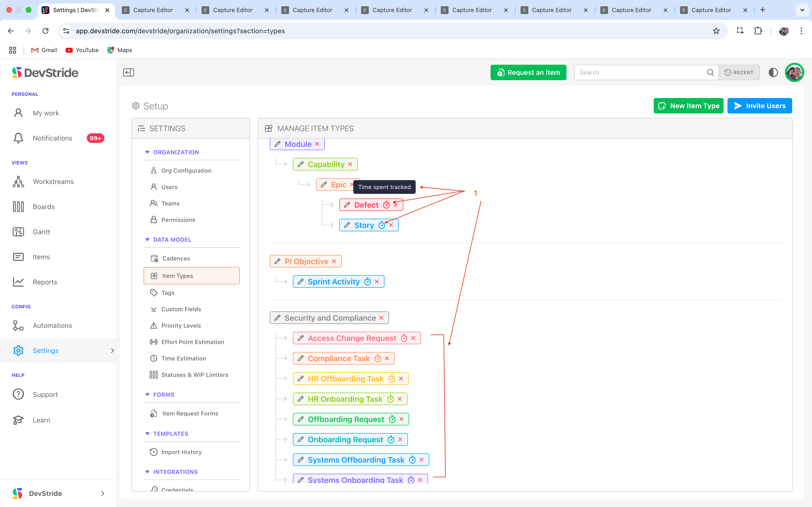Screen dimensions: 812x507
Task: Toggle dark mode contrast icon
Action: [x=773, y=72]
